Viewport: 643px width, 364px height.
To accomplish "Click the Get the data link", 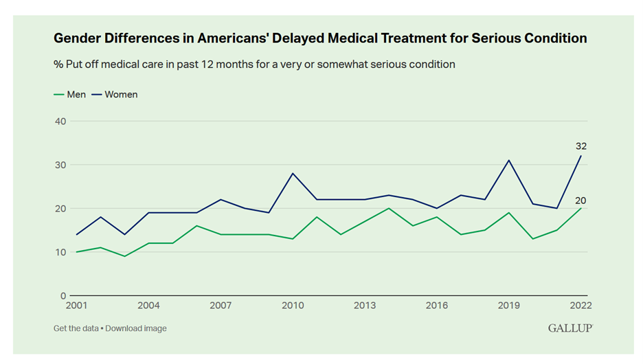I will tap(77, 328).
